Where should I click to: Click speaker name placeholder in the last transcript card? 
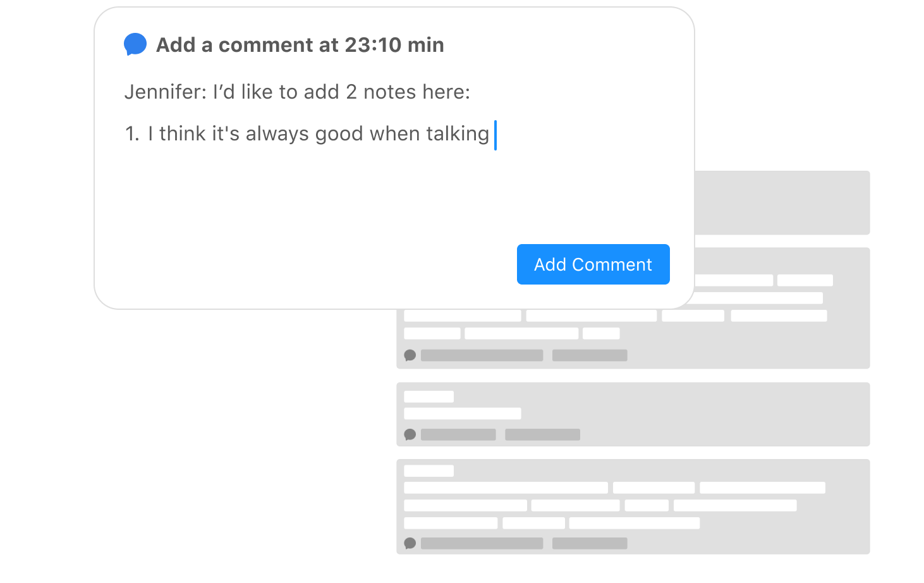click(429, 470)
